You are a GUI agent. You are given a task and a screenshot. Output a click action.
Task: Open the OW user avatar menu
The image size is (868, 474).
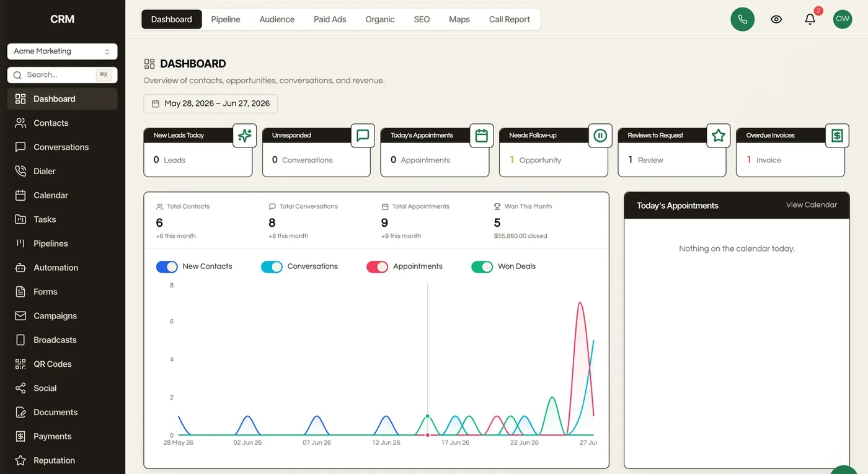click(x=843, y=19)
